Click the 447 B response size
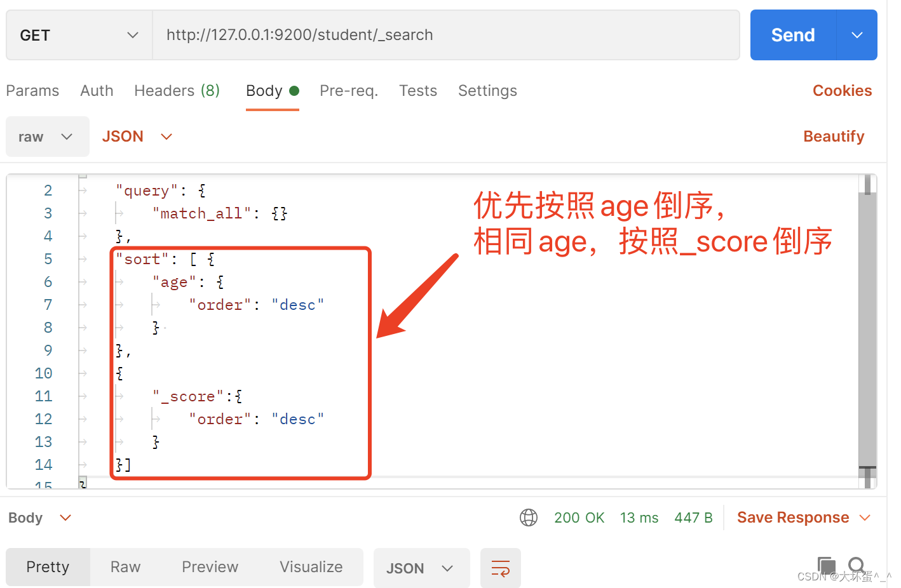Image resolution: width=901 pixels, height=588 pixels. (693, 518)
